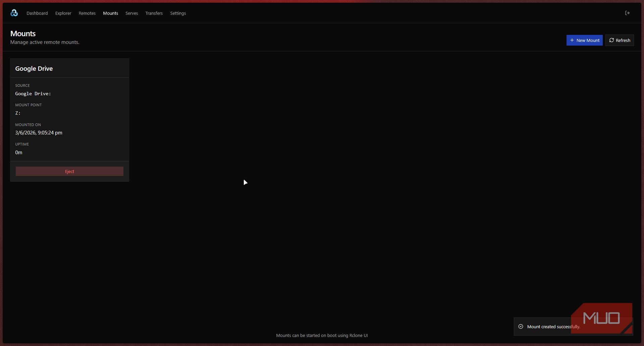Click the "UPTIME" label
The height and width of the screenshot is (346, 644).
point(22,144)
